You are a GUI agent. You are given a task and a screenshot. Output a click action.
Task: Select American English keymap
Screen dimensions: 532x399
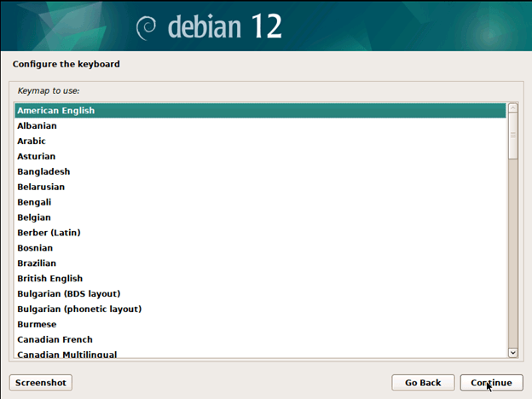[260, 111]
